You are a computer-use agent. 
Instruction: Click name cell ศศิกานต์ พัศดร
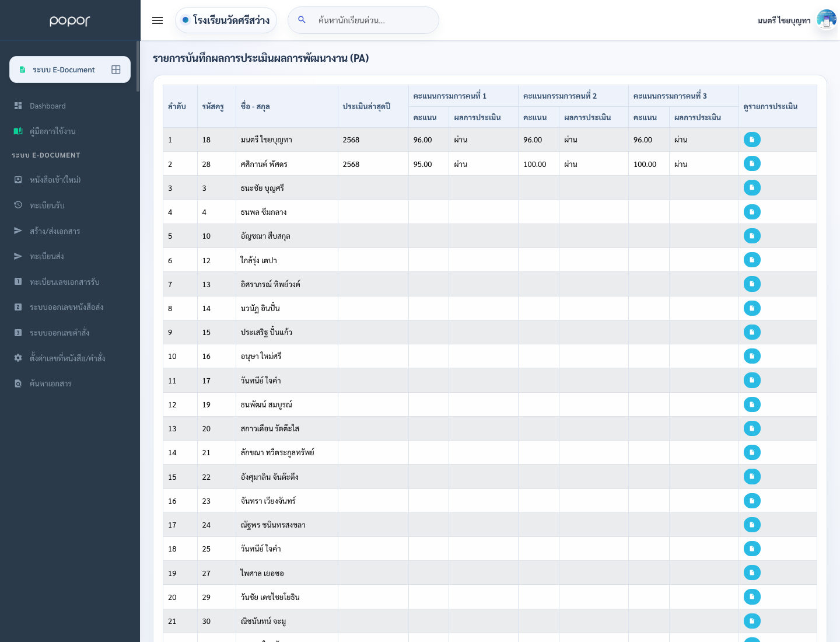pyautogui.click(x=287, y=164)
